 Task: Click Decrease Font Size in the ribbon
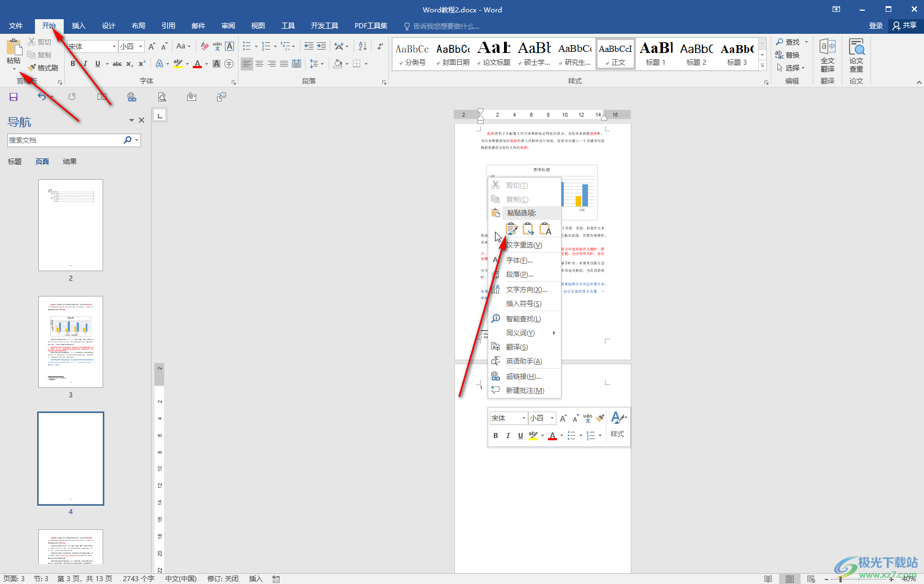164,46
